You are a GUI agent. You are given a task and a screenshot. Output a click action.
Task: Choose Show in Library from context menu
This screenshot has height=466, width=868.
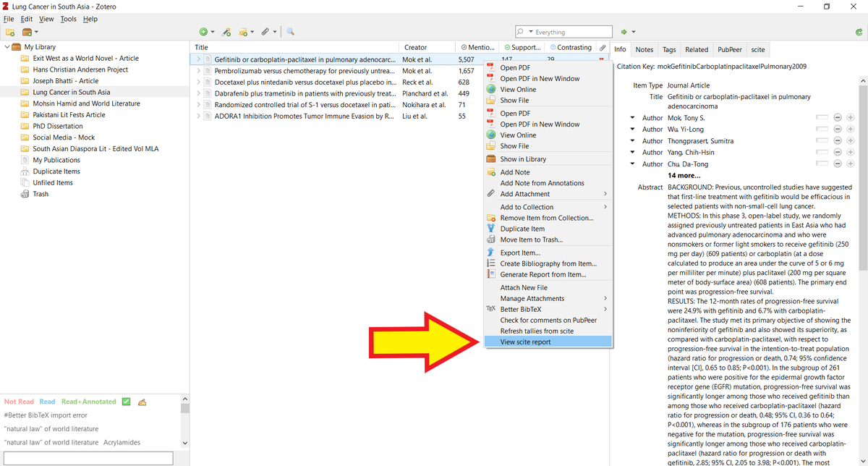[548, 159]
